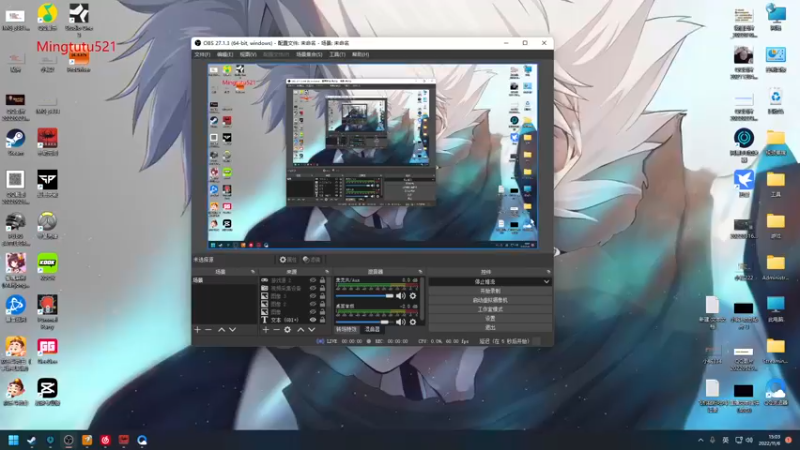Add a new scene with the plus icon

point(197,330)
